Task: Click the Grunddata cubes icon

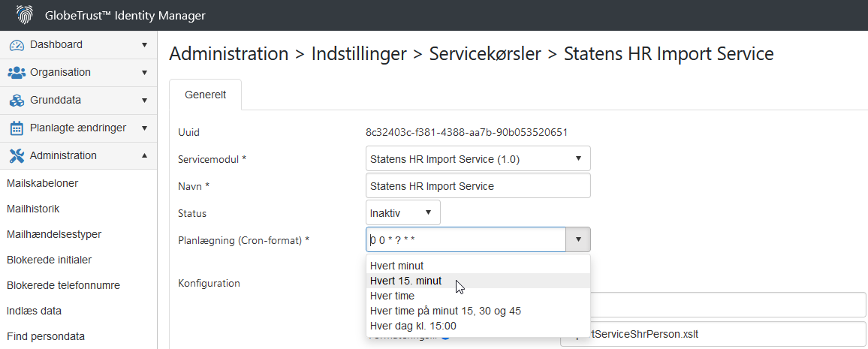Action: point(17,101)
